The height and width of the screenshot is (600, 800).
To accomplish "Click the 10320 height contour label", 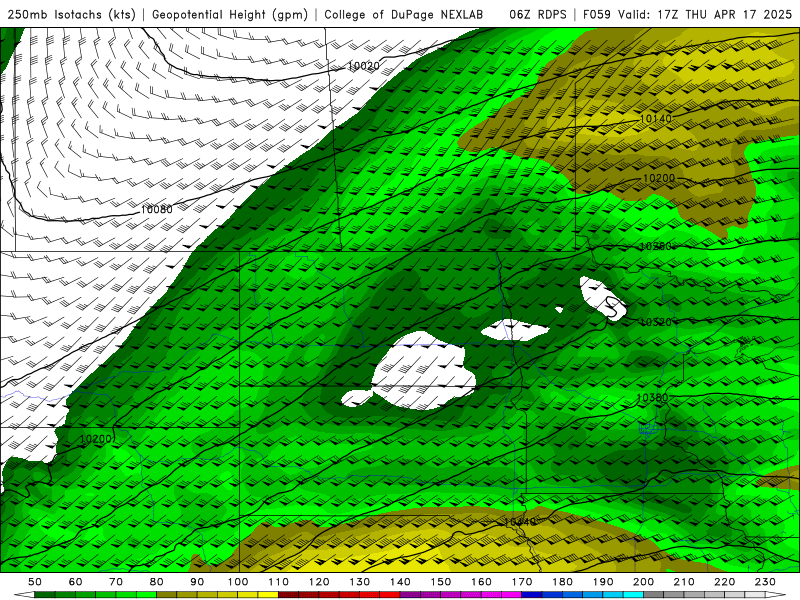I will pyautogui.click(x=656, y=322).
